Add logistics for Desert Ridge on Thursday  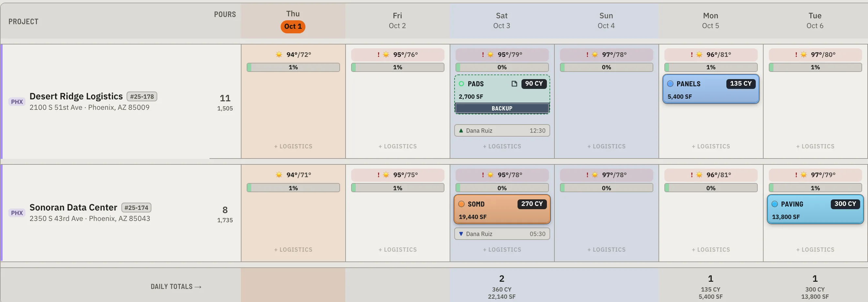click(293, 146)
